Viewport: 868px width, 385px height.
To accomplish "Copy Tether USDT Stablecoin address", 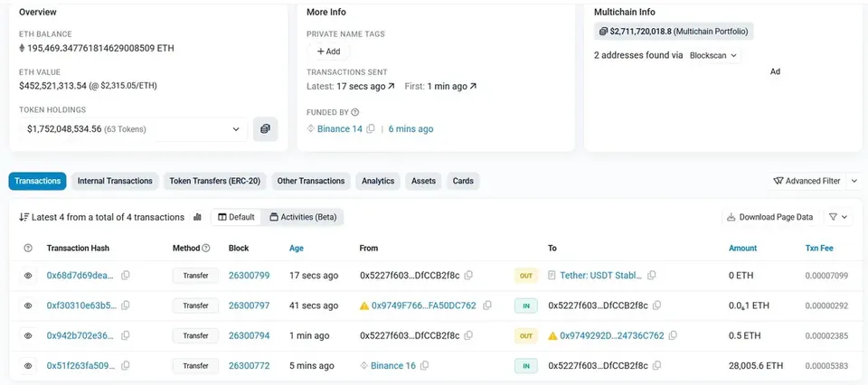I will pyautogui.click(x=652, y=275).
